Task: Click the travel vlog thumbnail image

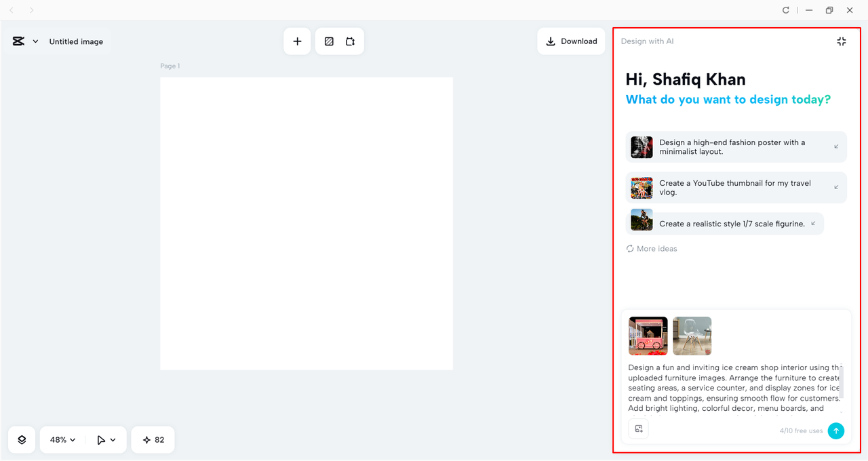Action: [642, 188]
